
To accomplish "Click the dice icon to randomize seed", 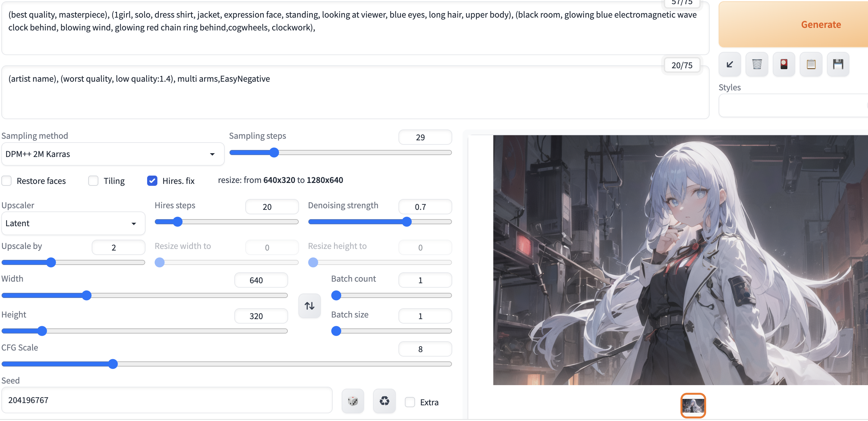I will [x=353, y=401].
